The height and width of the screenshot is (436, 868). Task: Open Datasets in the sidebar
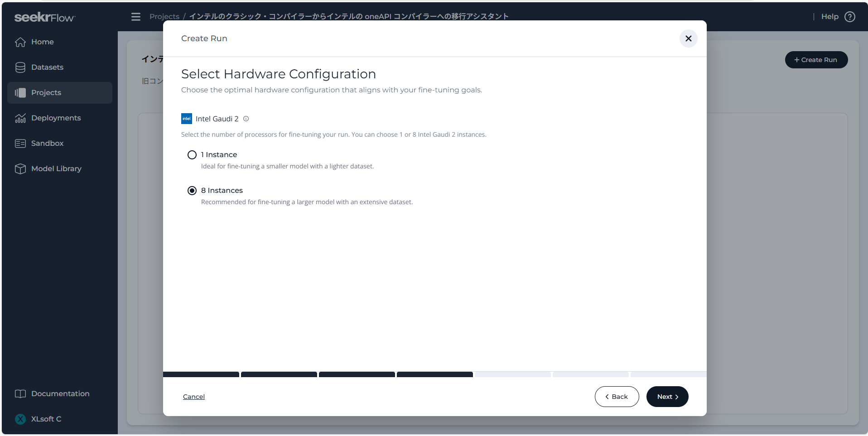[x=60, y=67]
